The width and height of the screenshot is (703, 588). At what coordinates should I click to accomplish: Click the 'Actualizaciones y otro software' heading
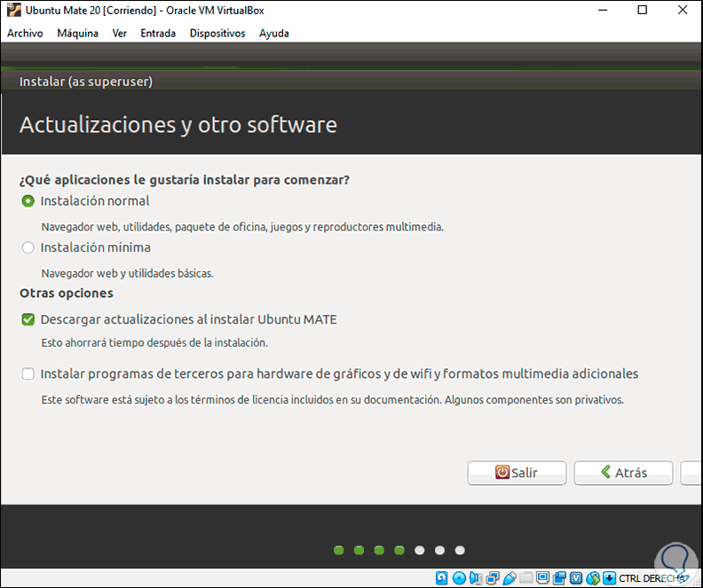pyautogui.click(x=178, y=124)
